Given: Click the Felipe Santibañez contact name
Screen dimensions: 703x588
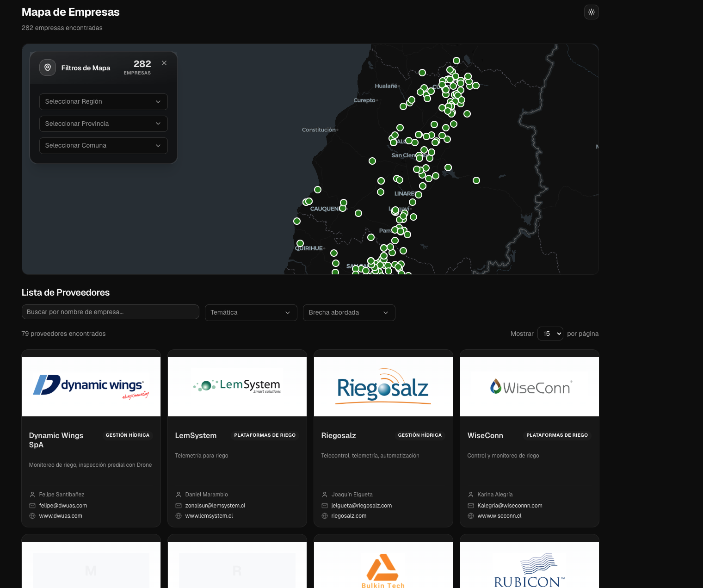Looking at the screenshot, I should (62, 495).
